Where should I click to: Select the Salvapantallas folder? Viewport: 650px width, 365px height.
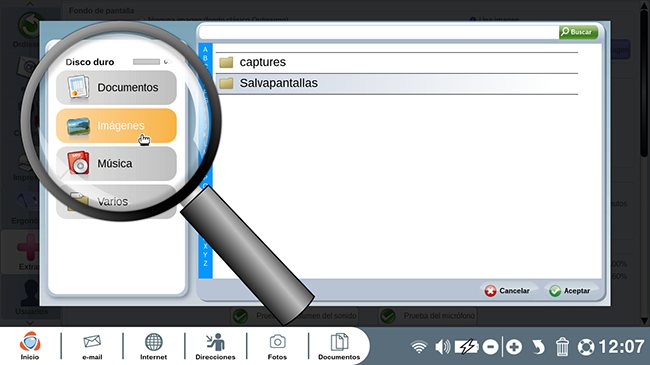click(x=397, y=83)
